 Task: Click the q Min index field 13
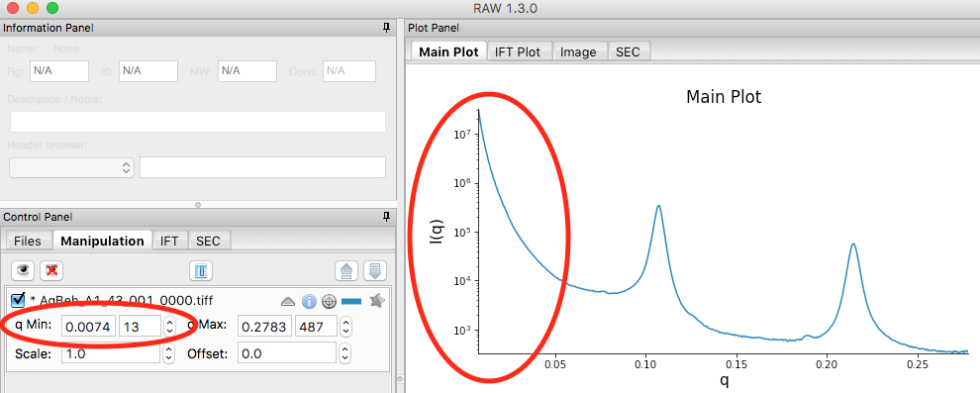[141, 326]
